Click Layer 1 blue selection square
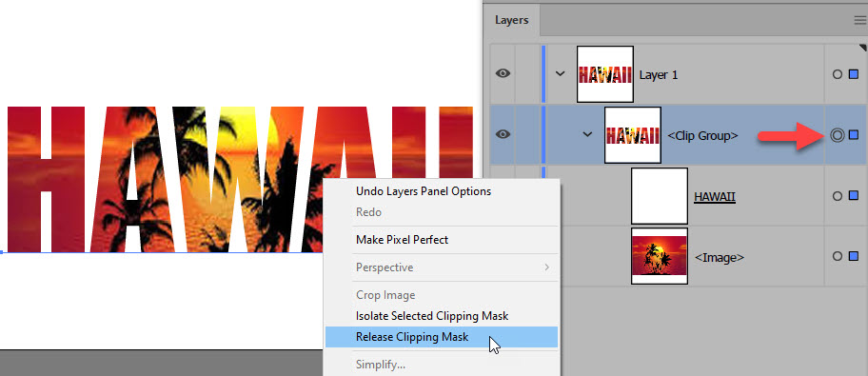Screen dimensions: 868x376 pos(854,74)
